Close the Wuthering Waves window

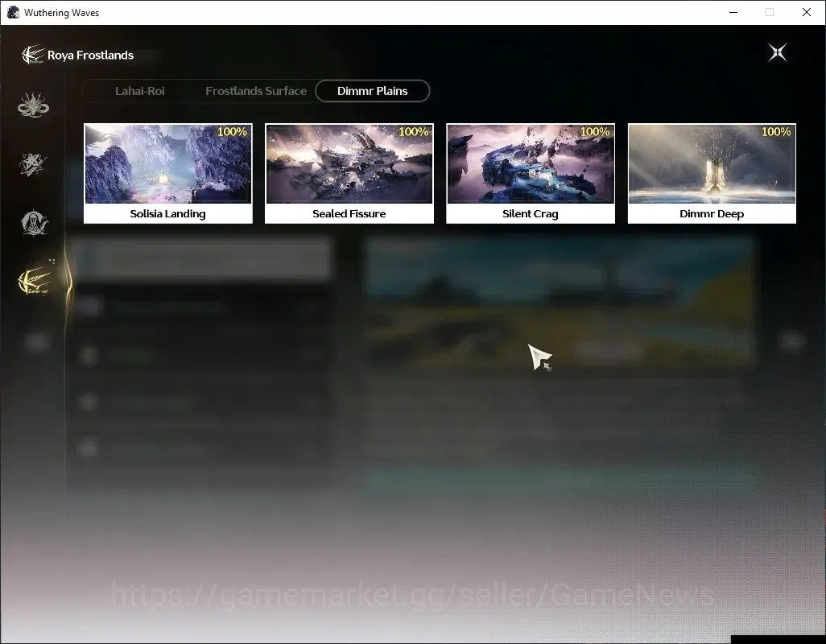807,12
